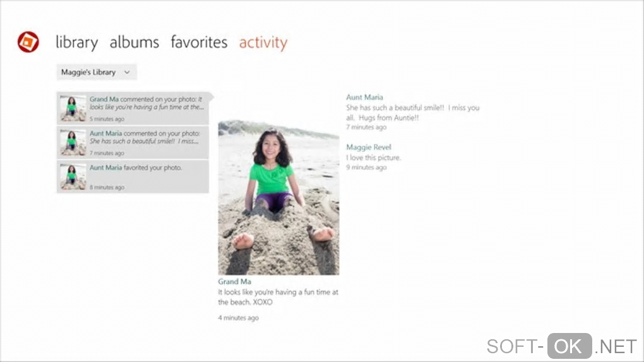Click thumbnail in favorited photo entry
This screenshot has width=644, height=362.
(73, 177)
